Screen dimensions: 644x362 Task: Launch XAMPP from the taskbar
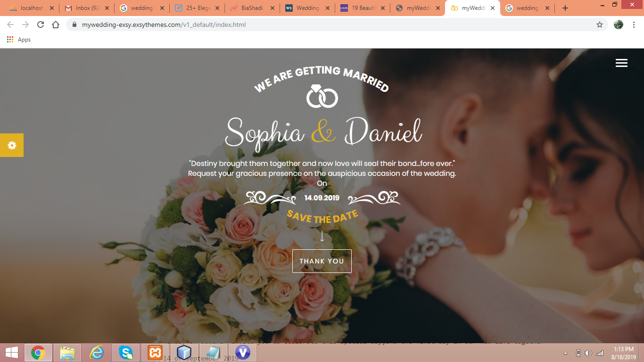[155, 352]
